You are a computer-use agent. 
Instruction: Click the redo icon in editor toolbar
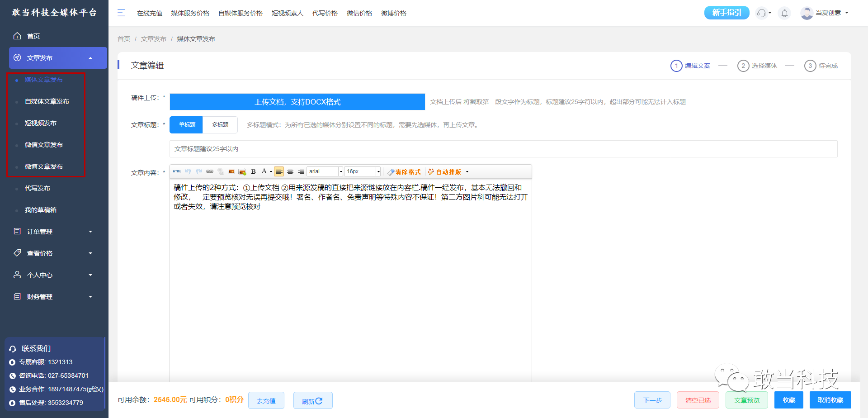coord(199,171)
